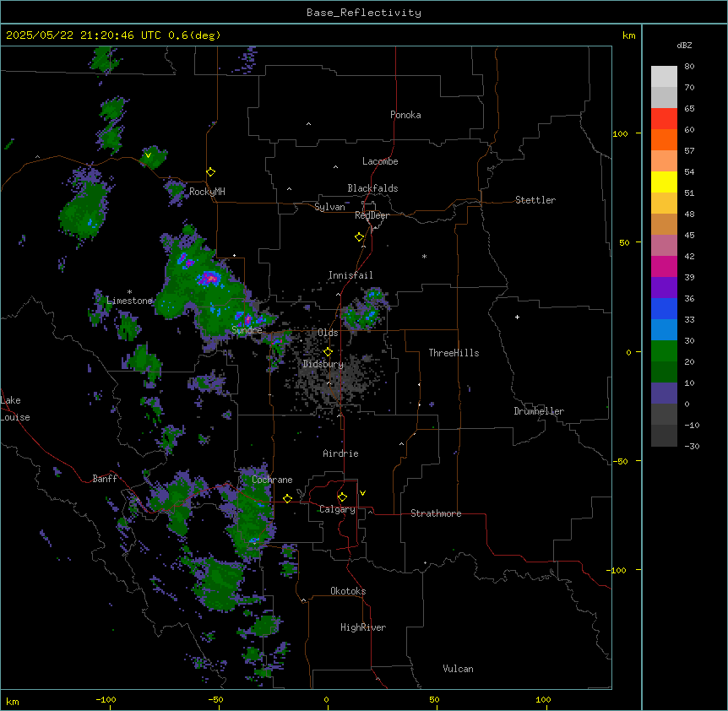Screen dimensions: 728x711
Task: Click the Olds city label
Action: [328, 333]
